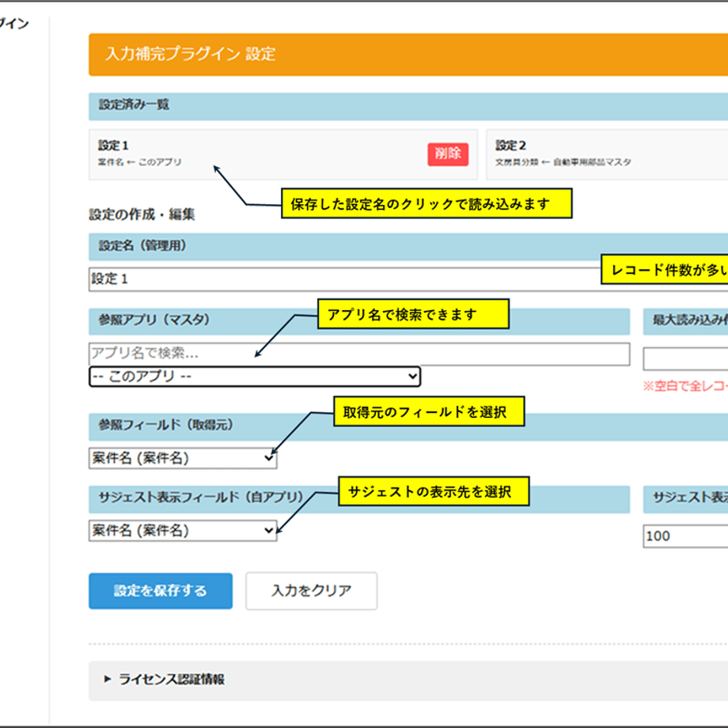Screen dimensions: 728x728
Task: Click the chevron arrow of このアプリ select
Action: [x=411, y=377]
